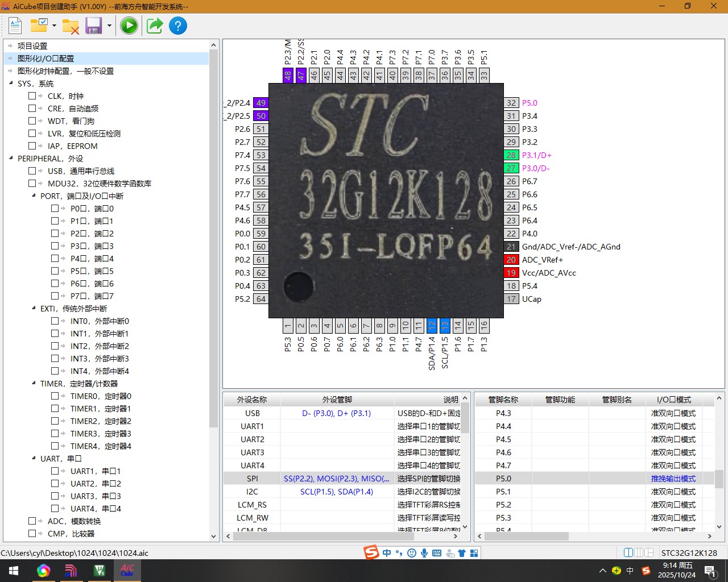Check the UART1 serial port checkbox

click(55, 471)
